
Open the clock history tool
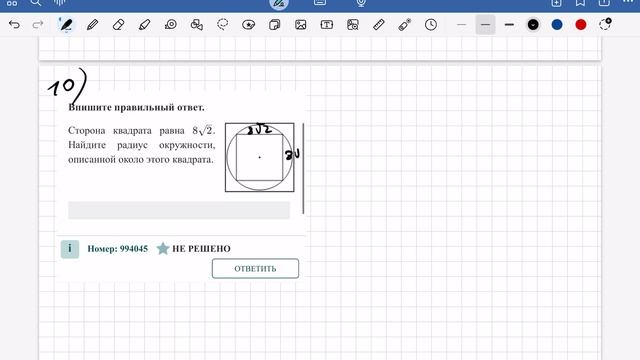431,25
